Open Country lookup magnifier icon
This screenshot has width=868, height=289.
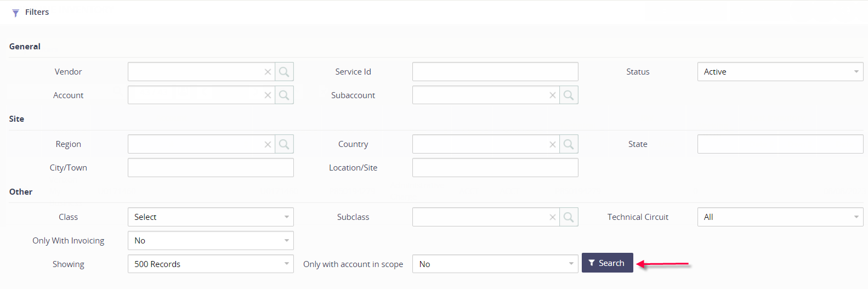point(569,144)
